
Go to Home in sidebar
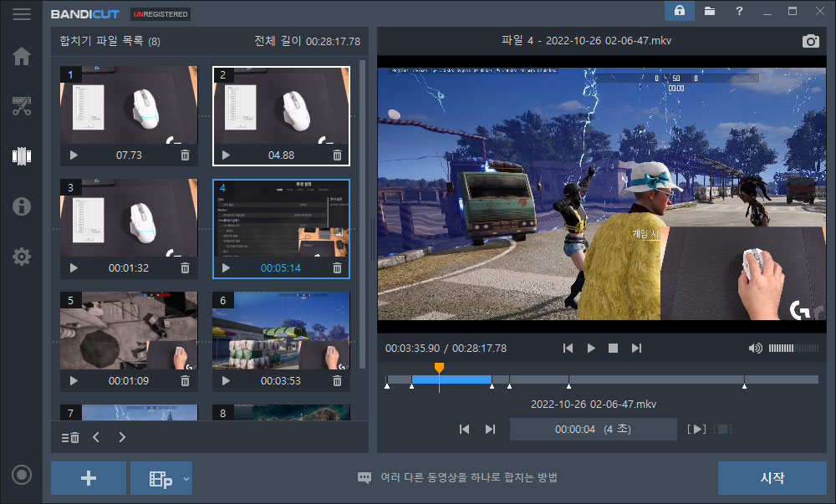[22, 56]
